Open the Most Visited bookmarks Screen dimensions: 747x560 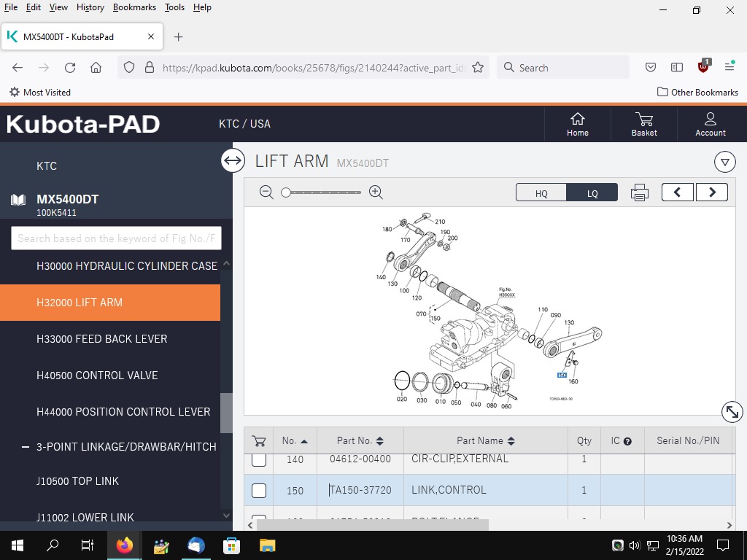click(40, 93)
